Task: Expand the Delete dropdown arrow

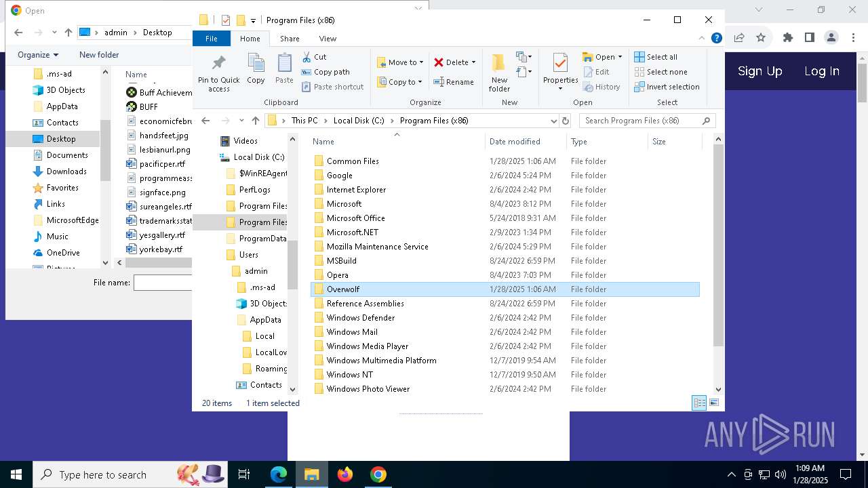Action: (473, 62)
